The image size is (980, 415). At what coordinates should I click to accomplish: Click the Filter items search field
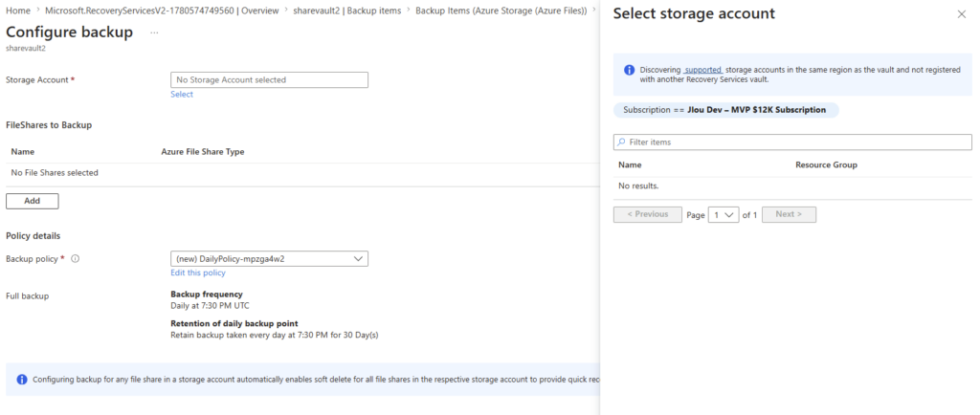click(792, 142)
